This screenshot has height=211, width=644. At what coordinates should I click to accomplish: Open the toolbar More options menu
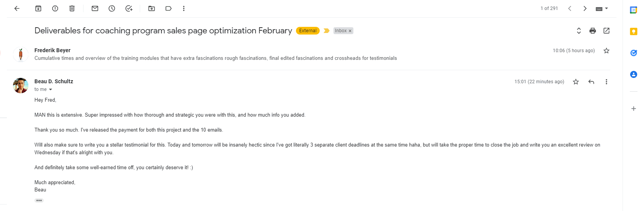tap(184, 8)
